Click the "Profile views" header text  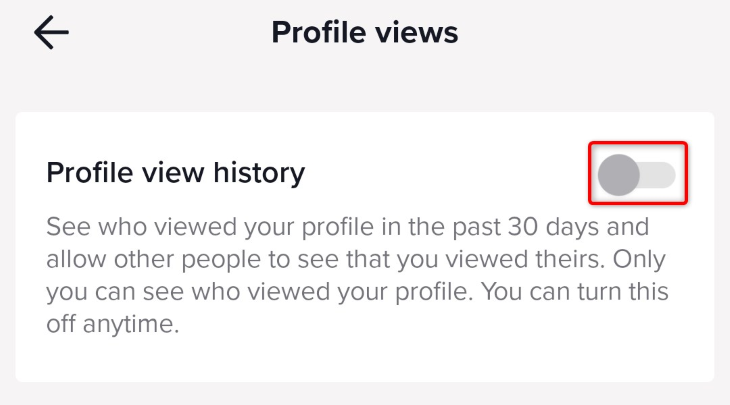[x=365, y=33]
